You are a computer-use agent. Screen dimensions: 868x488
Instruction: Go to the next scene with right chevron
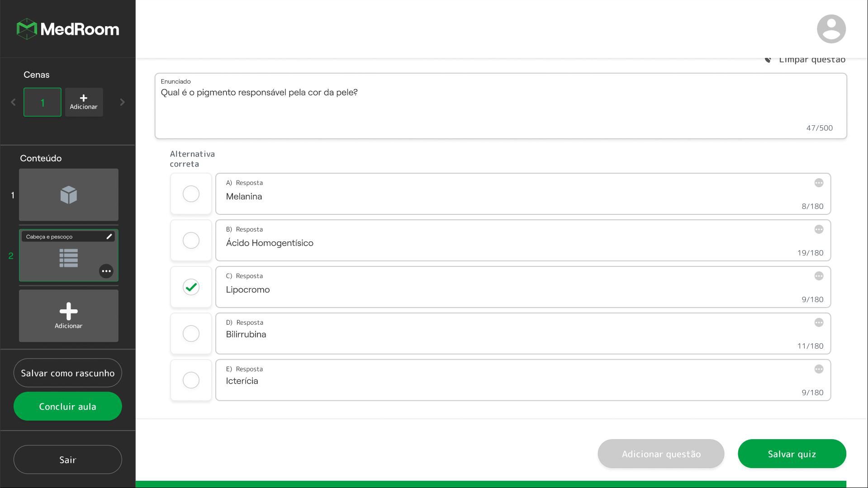[122, 102]
